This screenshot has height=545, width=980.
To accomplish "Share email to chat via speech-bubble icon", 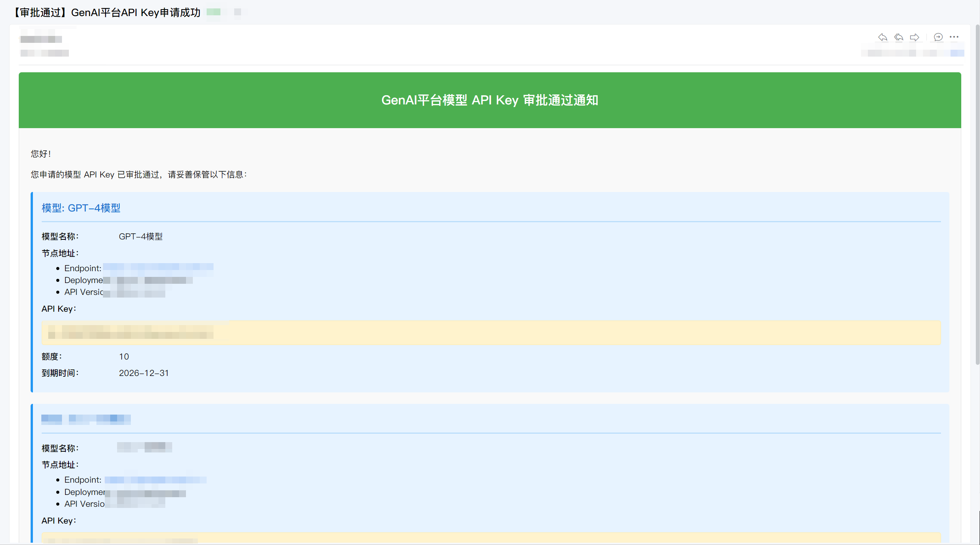I will (x=938, y=37).
